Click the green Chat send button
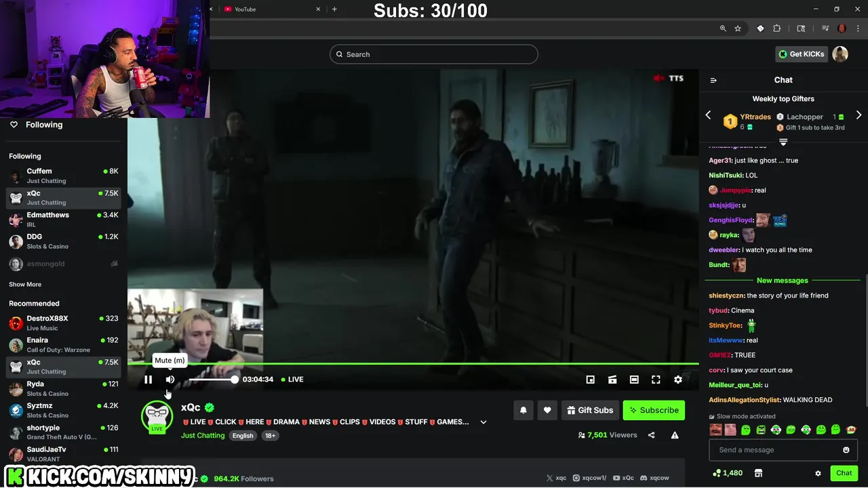 [x=844, y=473]
